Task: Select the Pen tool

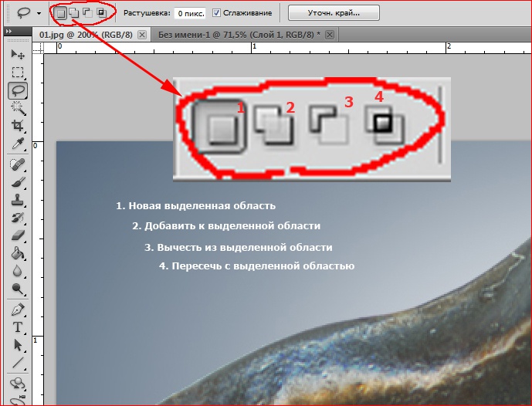Action: 17,310
